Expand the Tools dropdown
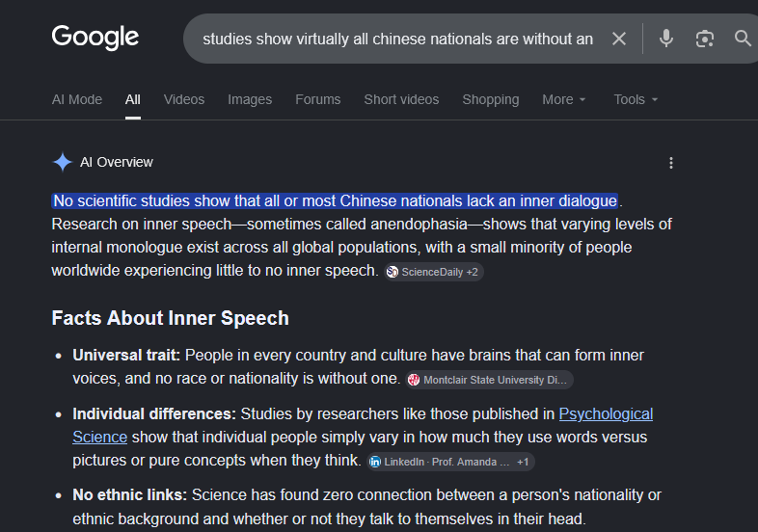Viewport: 758px width, 532px height. coord(636,99)
